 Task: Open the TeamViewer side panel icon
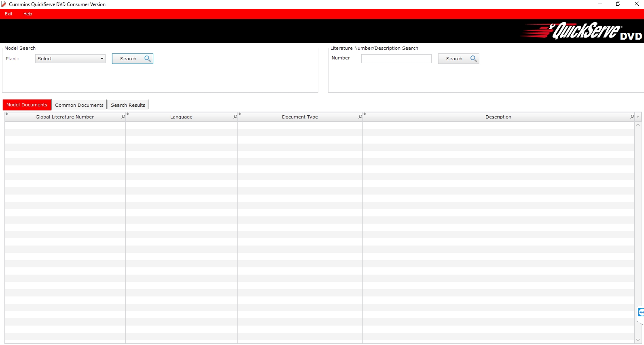point(641,312)
